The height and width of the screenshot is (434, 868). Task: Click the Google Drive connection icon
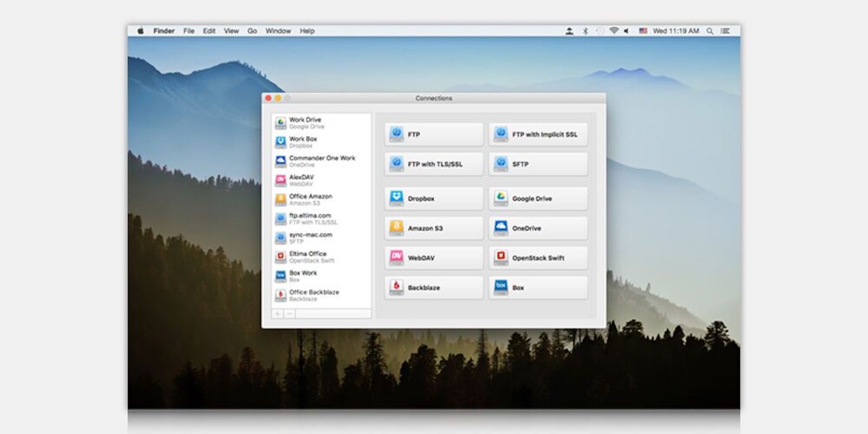tap(501, 198)
